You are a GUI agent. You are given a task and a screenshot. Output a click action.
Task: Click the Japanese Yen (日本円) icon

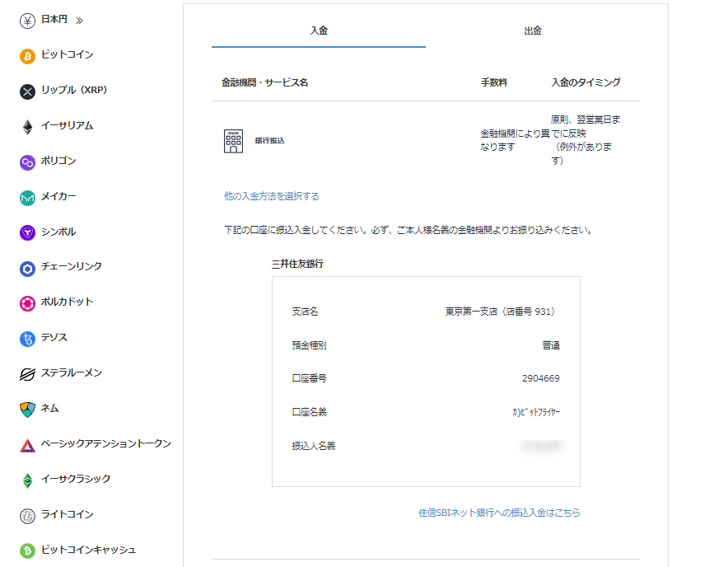coord(27,21)
